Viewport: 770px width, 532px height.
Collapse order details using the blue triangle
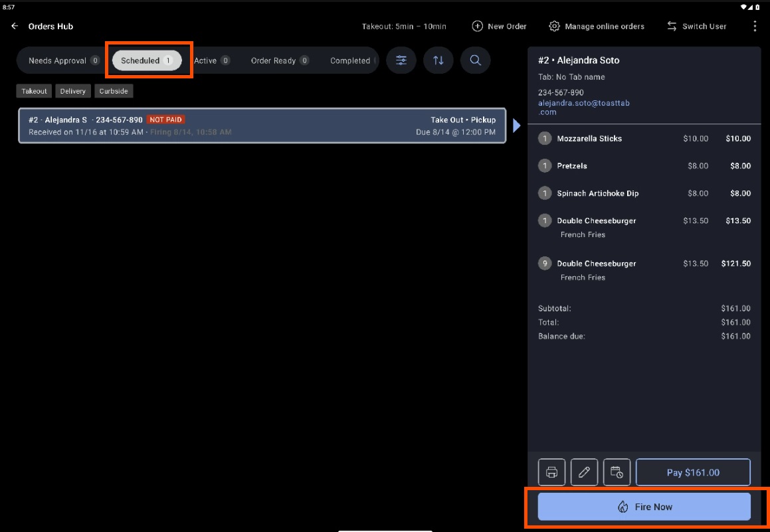517,126
